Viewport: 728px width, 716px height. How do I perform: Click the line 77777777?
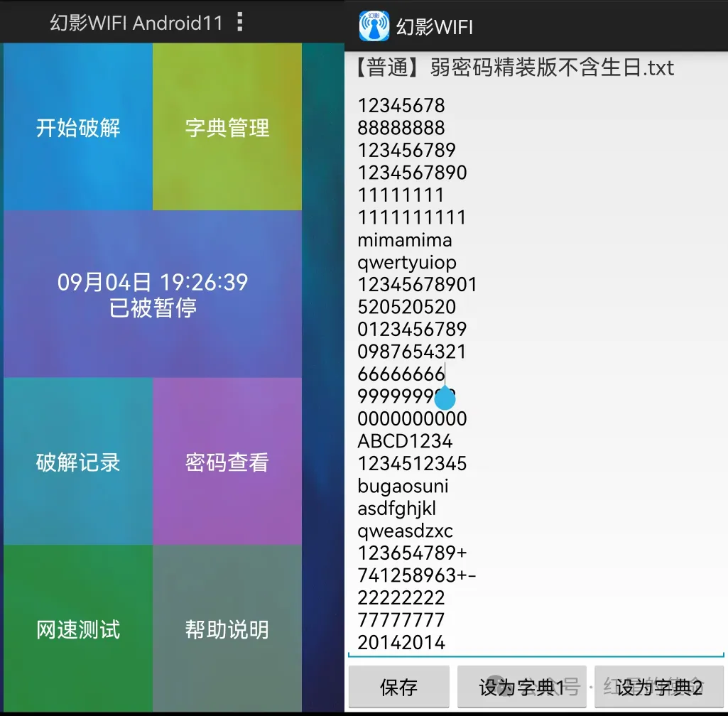coord(401,620)
